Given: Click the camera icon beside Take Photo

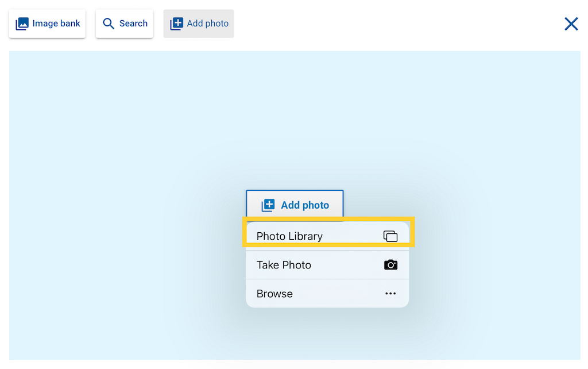Looking at the screenshot, I should click(390, 264).
